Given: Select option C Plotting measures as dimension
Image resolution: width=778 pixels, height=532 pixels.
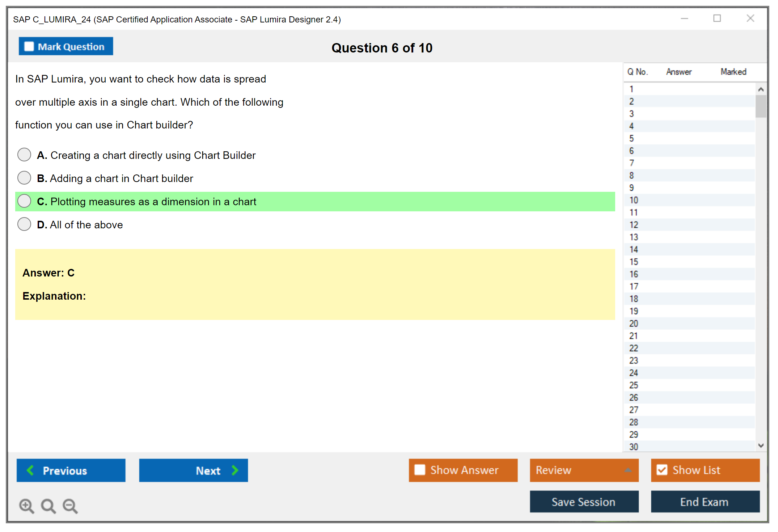Looking at the screenshot, I should 24,201.
